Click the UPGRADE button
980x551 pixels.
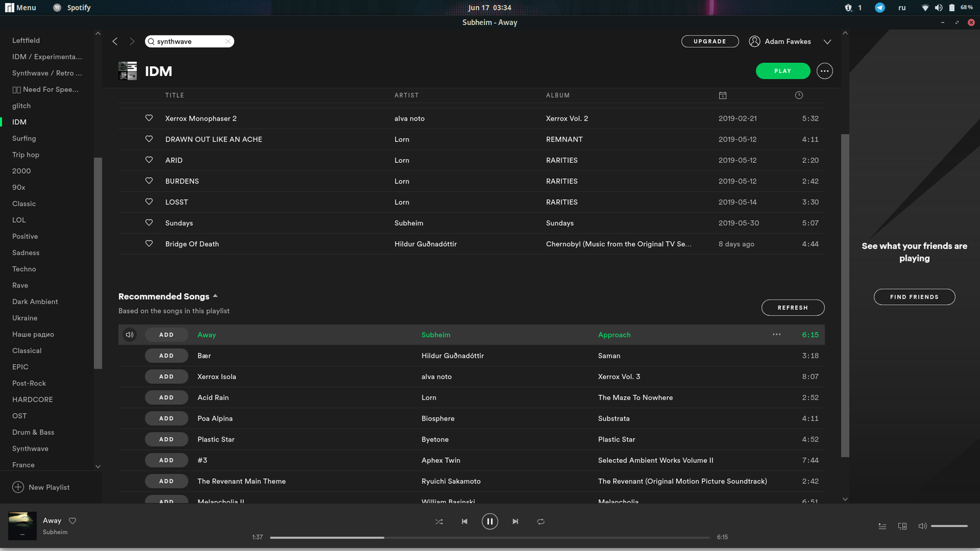pyautogui.click(x=710, y=42)
